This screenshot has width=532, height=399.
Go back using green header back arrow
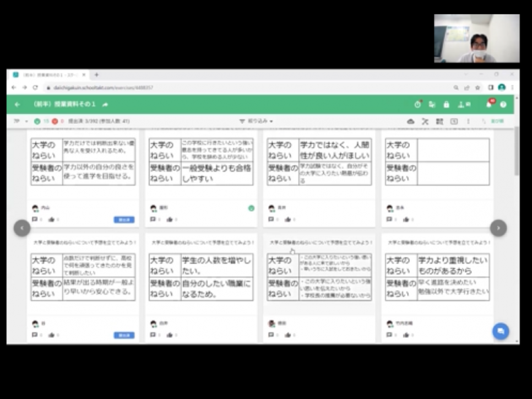[x=17, y=104]
